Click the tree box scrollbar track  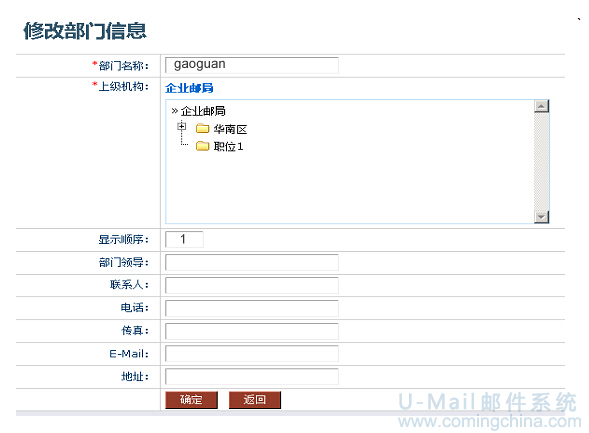coord(541,161)
